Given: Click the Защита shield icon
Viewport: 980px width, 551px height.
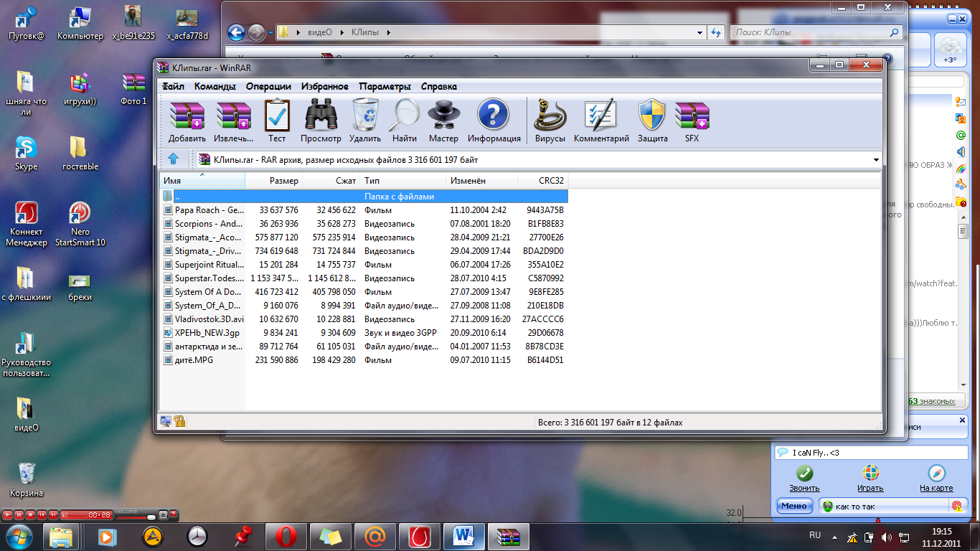Looking at the screenshot, I should point(652,115).
